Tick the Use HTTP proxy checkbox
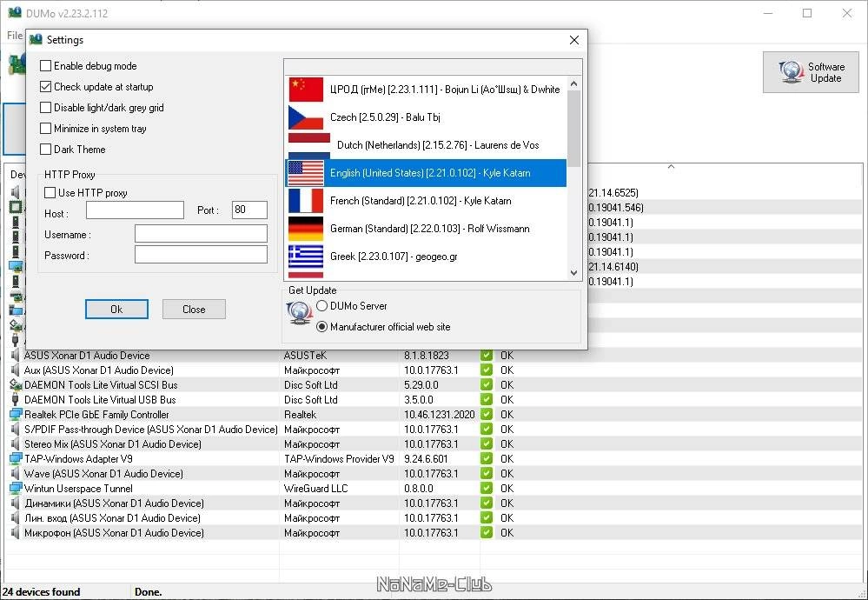Screen dimensions: 868x600 (50, 193)
